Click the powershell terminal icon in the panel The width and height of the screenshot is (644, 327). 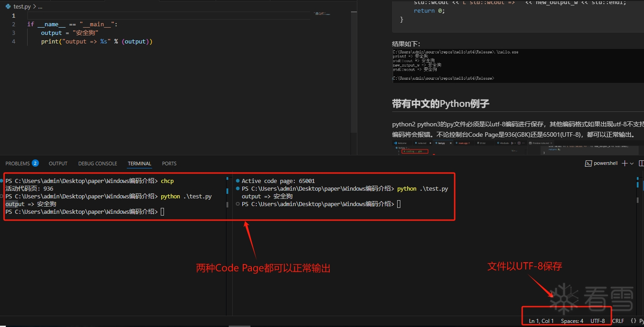coord(588,163)
